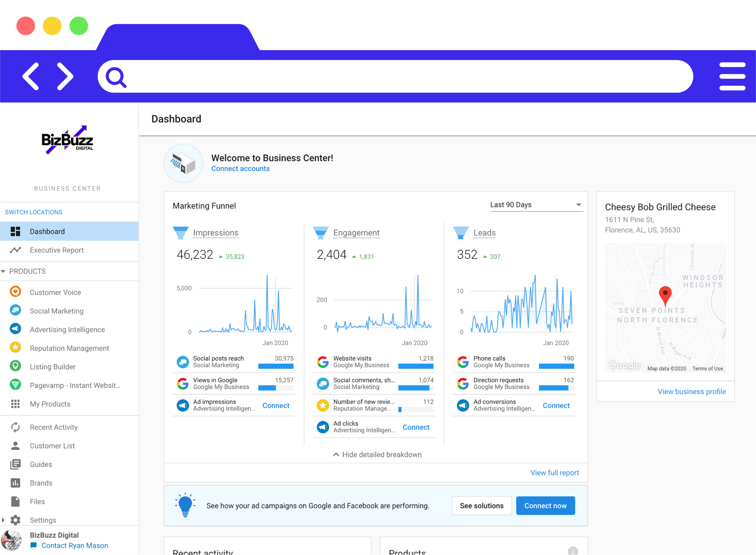Viewport: 756px width, 555px height.
Task: Click the Impressions heading
Action: click(x=216, y=233)
